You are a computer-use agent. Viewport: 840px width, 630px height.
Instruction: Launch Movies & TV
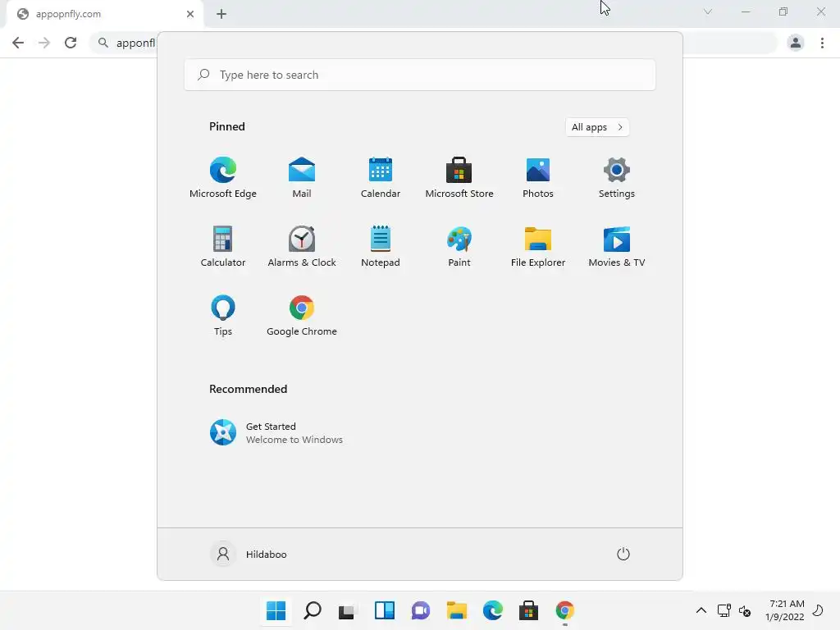tap(617, 246)
